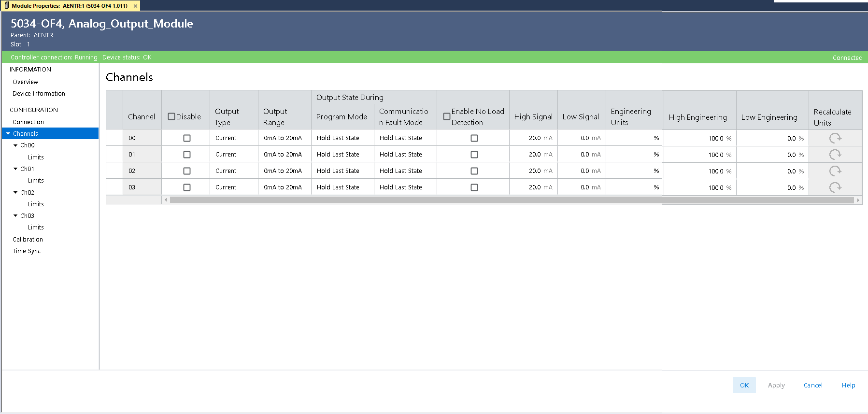Collapse the Ch00 tree node arrow
The width and height of the screenshot is (868, 414).
point(15,145)
